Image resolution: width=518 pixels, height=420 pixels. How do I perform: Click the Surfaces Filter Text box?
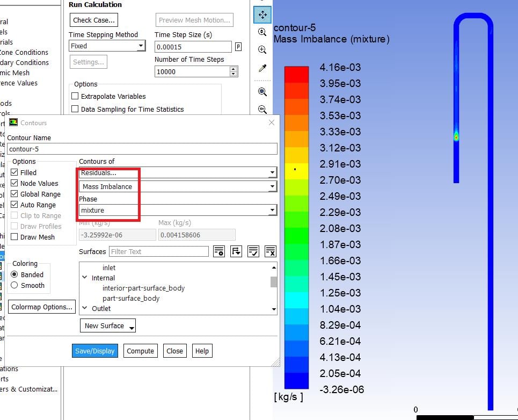click(158, 251)
